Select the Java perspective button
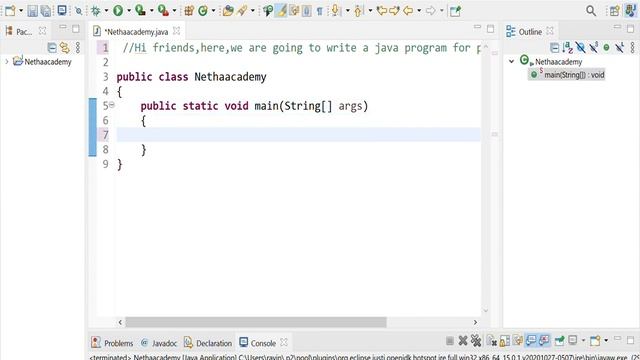The width and height of the screenshot is (640, 360). (630, 11)
